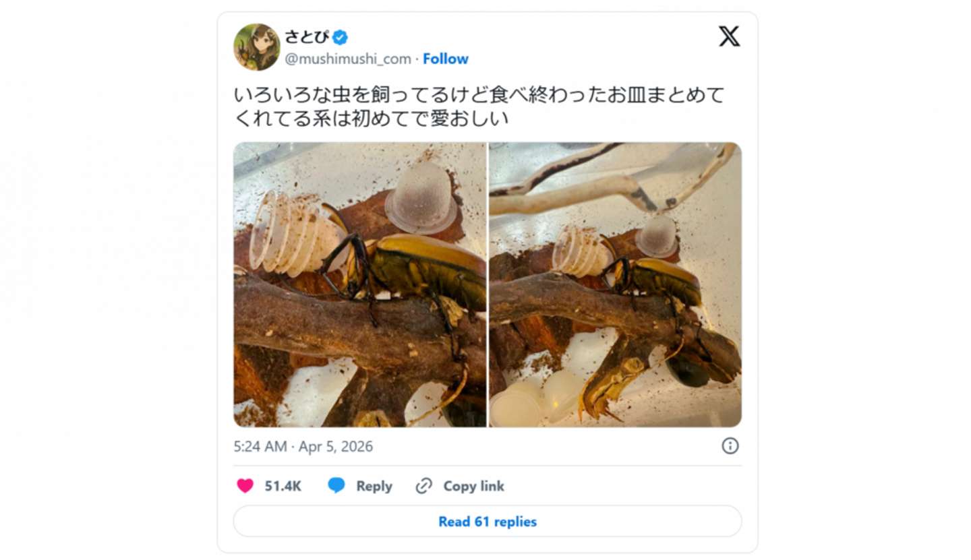The width and height of the screenshot is (971, 560).
Task: Click the chain link icon
Action: click(x=423, y=486)
